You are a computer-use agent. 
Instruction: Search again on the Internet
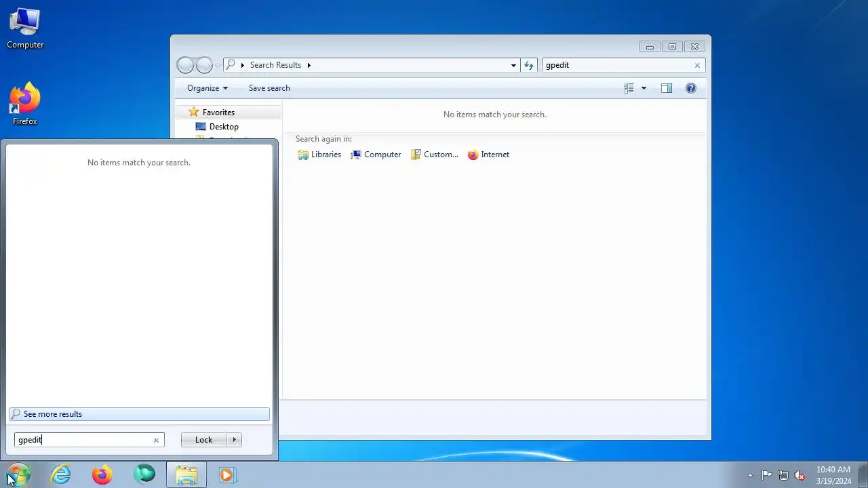coord(488,155)
